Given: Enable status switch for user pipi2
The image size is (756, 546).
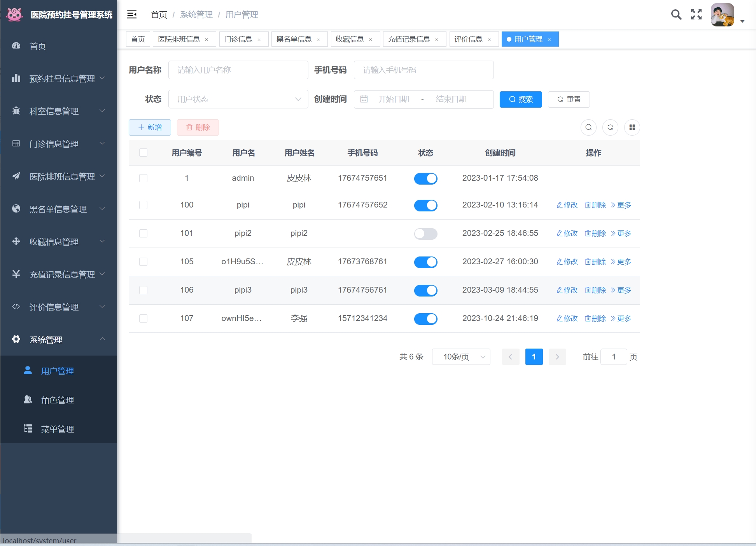Looking at the screenshot, I should tap(425, 234).
